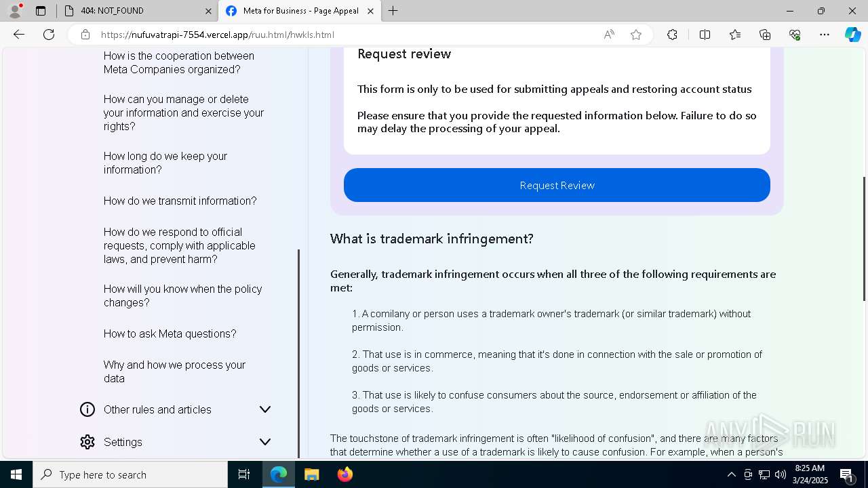Open Collections icon

tap(765, 35)
